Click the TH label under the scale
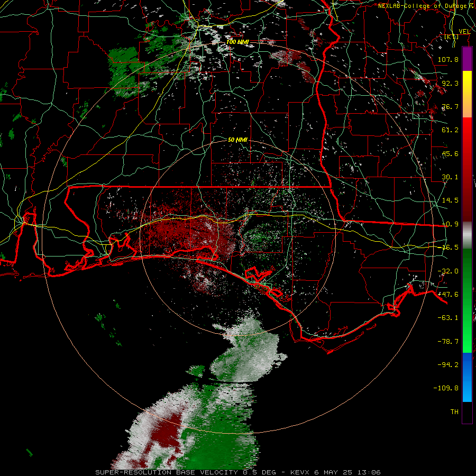Image resolution: width=476 pixels, height=476 pixels. click(x=454, y=412)
